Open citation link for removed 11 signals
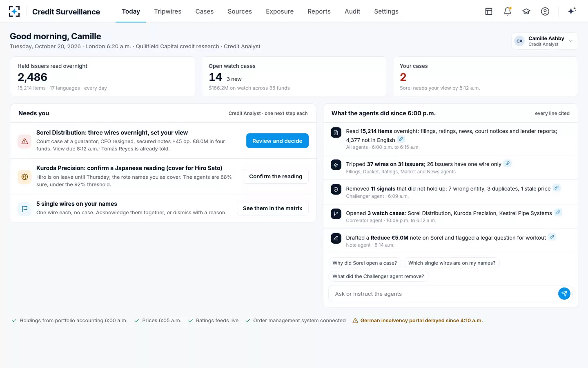The image size is (588, 368). [x=557, y=188]
